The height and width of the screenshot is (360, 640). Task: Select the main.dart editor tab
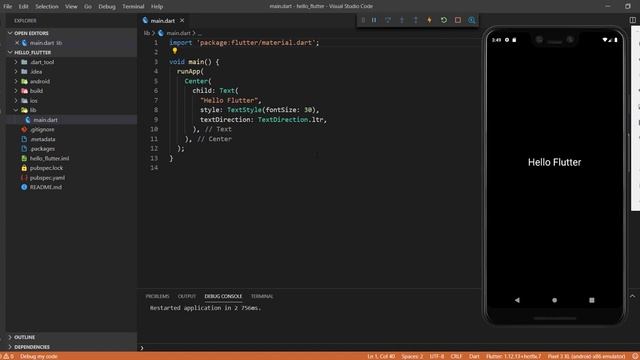[162, 20]
